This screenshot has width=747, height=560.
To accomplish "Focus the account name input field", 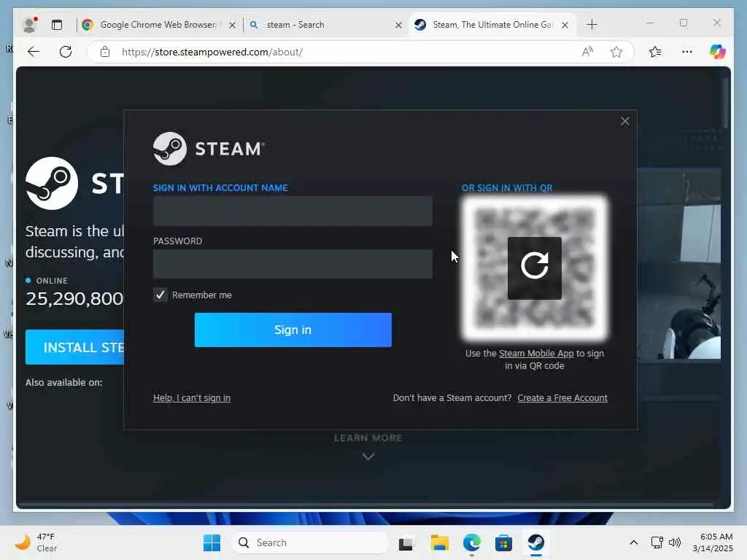I will (293, 211).
